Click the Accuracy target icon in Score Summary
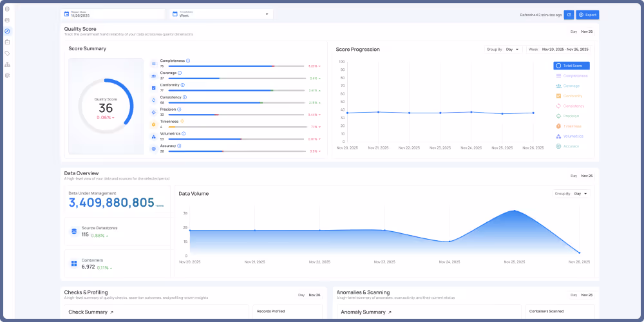The width and height of the screenshot is (644, 322). click(154, 149)
